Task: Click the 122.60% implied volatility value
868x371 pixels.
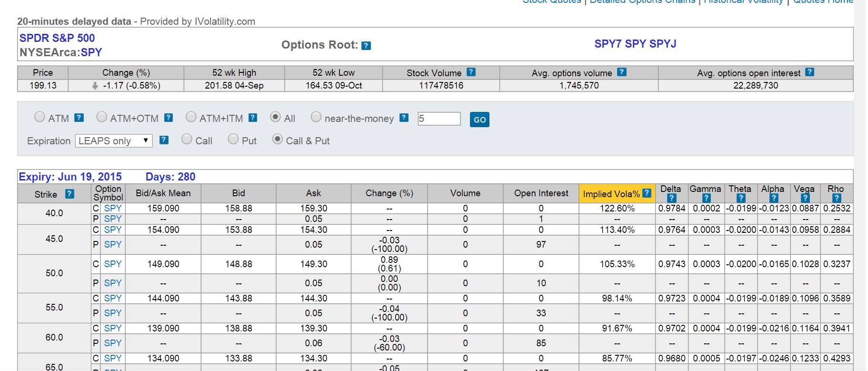Action: (x=617, y=208)
